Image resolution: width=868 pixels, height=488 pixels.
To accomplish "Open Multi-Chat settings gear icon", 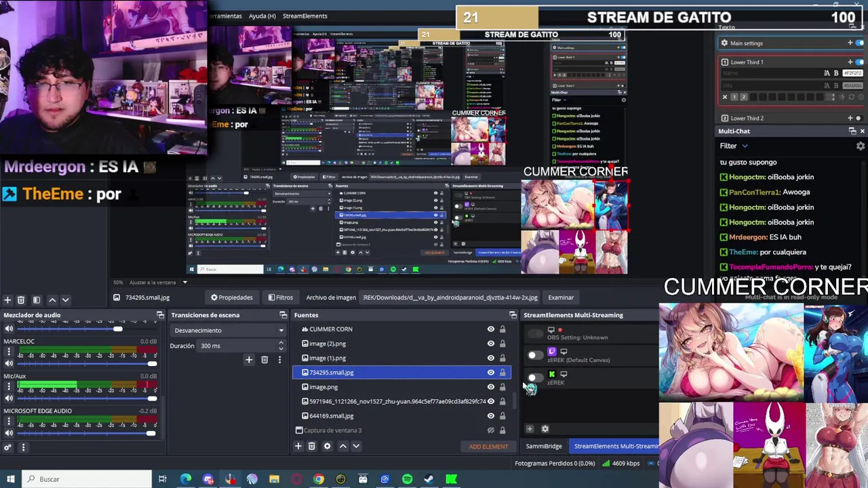I will (x=861, y=146).
